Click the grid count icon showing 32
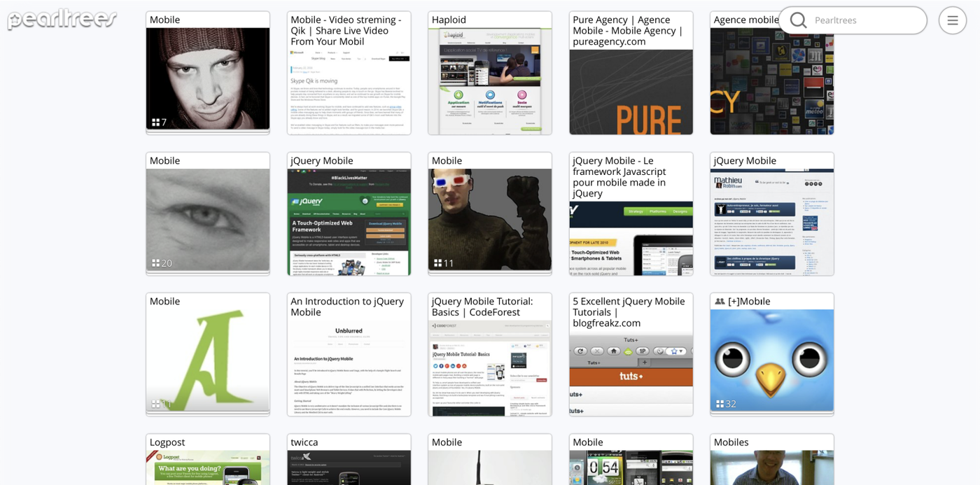 (720, 404)
